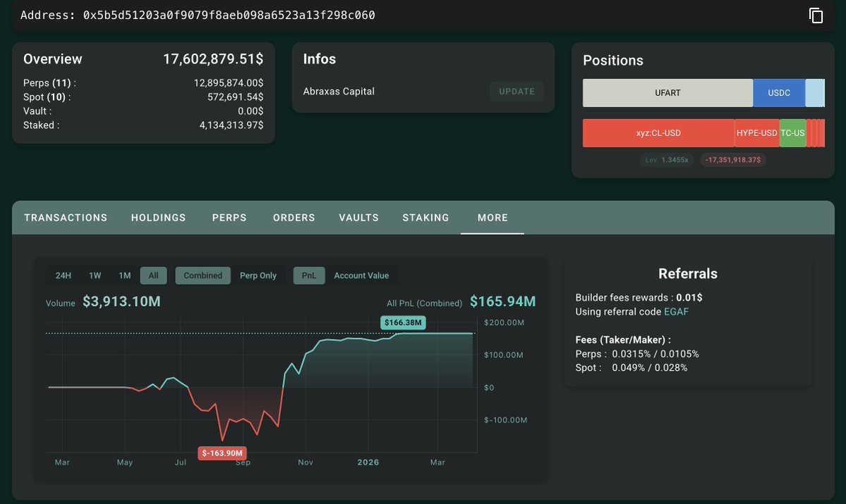
Task: Copy the wallet address
Action: click(x=815, y=14)
